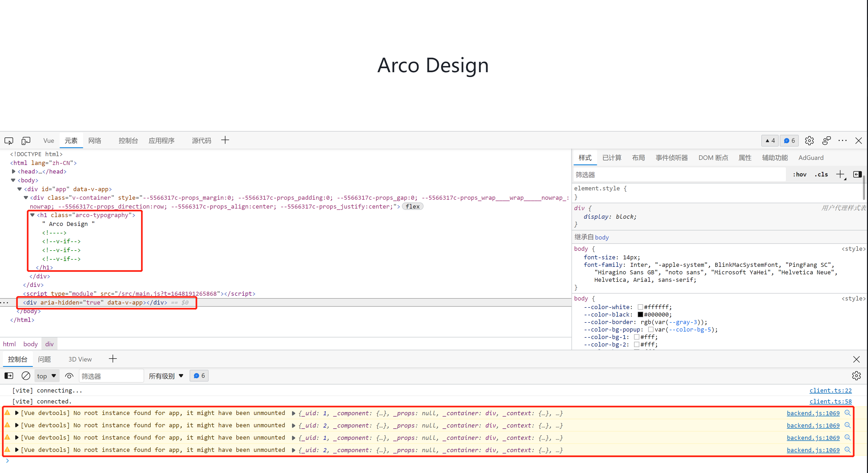
Task: Select the inspect element tool icon
Action: pos(9,140)
